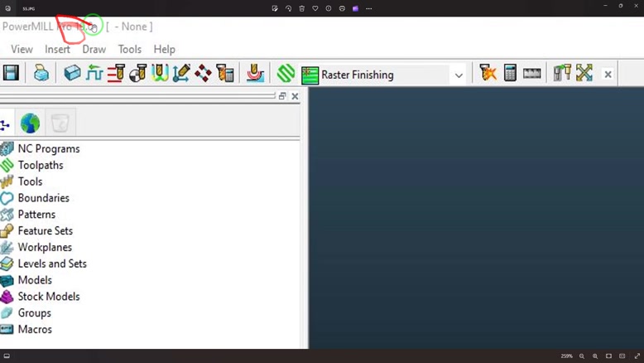
Task: Close the explorer panel
Action: (295, 96)
